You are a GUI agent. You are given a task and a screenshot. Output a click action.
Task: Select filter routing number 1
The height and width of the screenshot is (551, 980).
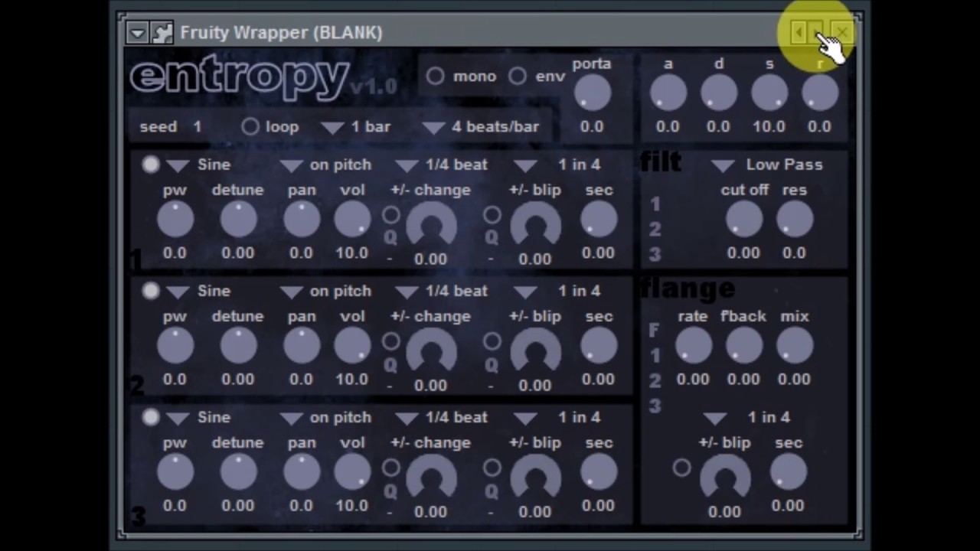[x=655, y=204]
